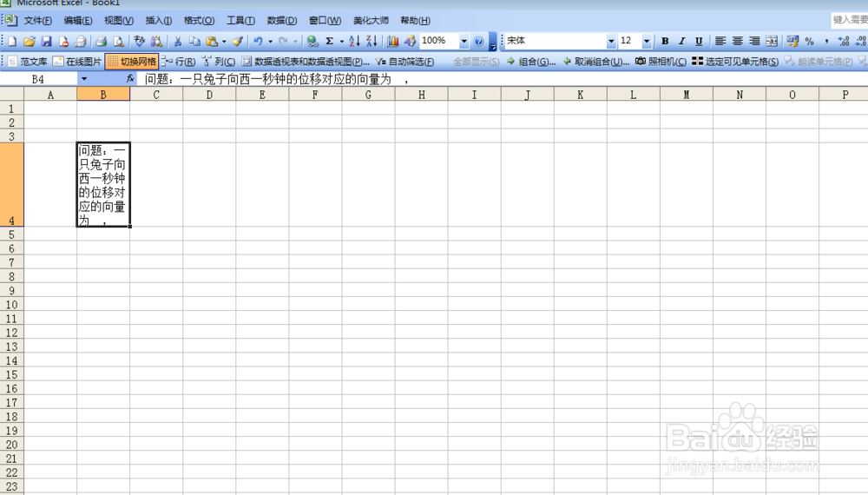Run the spelling check
Viewport: 868px width, 495px height.
click(139, 41)
